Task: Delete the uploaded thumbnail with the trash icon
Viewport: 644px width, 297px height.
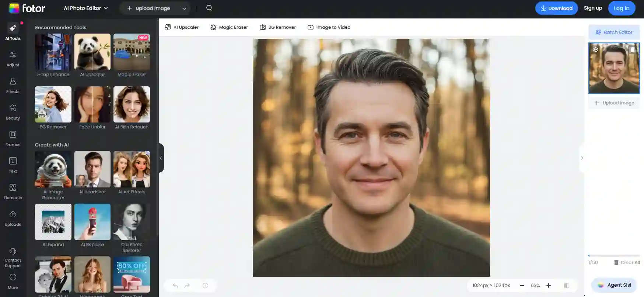Action: click(x=633, y=49)
